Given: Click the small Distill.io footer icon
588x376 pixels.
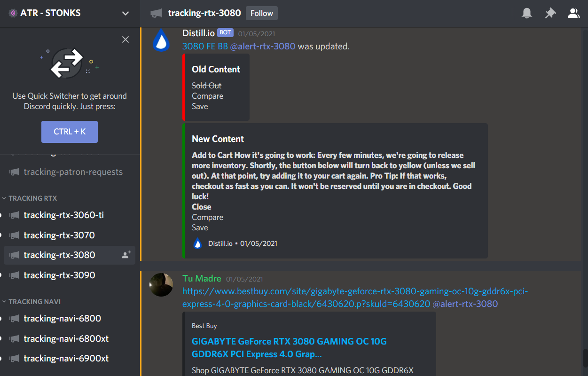Looking at the screenshot, I should (198, 243).
